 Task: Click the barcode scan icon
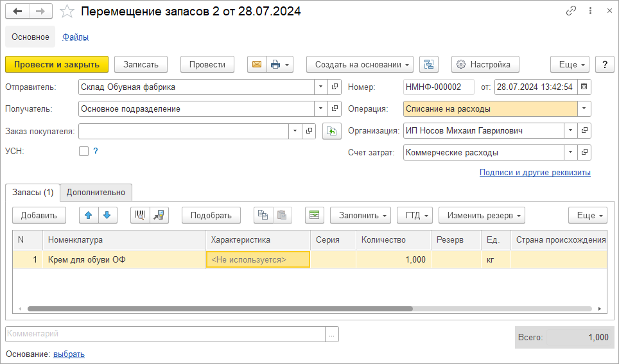[140, 215]
